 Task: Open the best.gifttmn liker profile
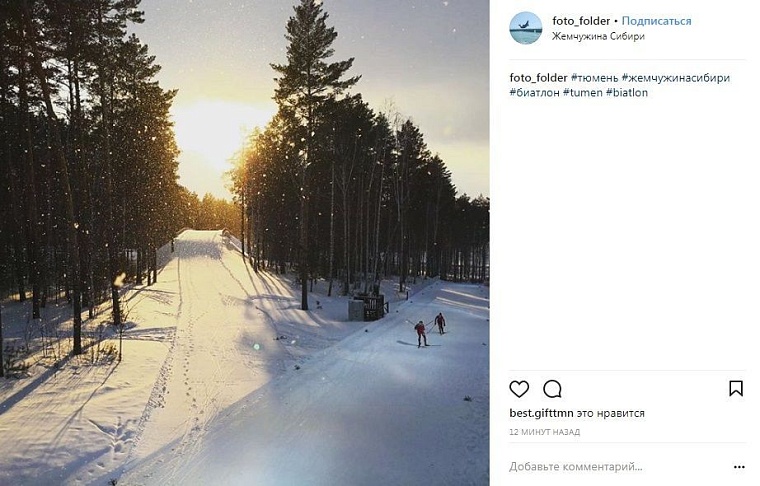pyautogui.click(x=541, y=413)
